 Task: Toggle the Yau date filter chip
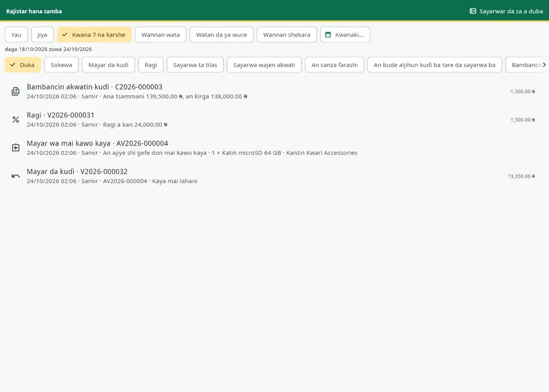[16, 35]
